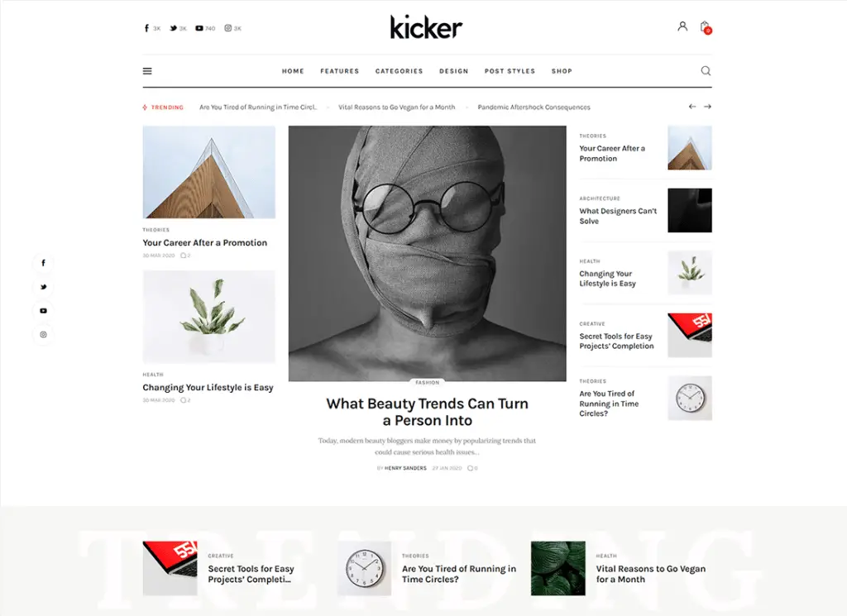This screenshot has height=616, width=847.
Task: Open trending link Pandemic Aftershock Consequences
Action: pyautogui.click(x=534, y=107)
